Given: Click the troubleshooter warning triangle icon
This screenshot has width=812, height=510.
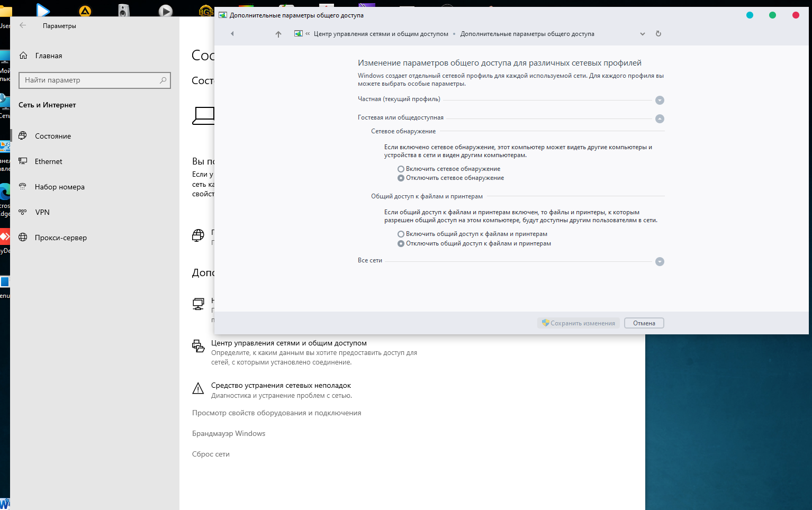Looking at the screenshot, I should click(x=198, y=389).
